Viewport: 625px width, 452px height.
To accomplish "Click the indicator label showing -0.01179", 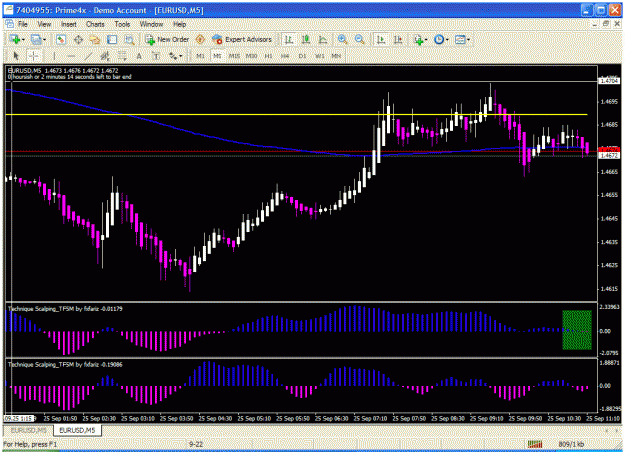I will click(65, 309).
